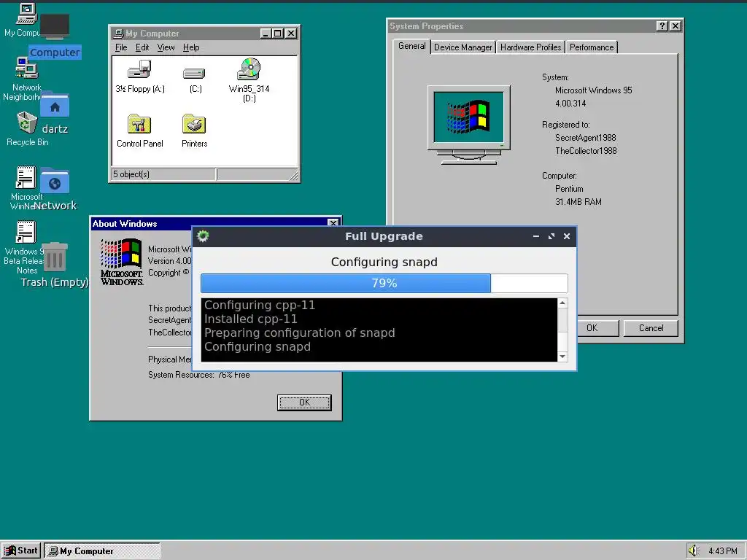This screenshot has width=747, height=560.
Task: Click 'Configuring cpp-11' log line
Action: point(260,306)
